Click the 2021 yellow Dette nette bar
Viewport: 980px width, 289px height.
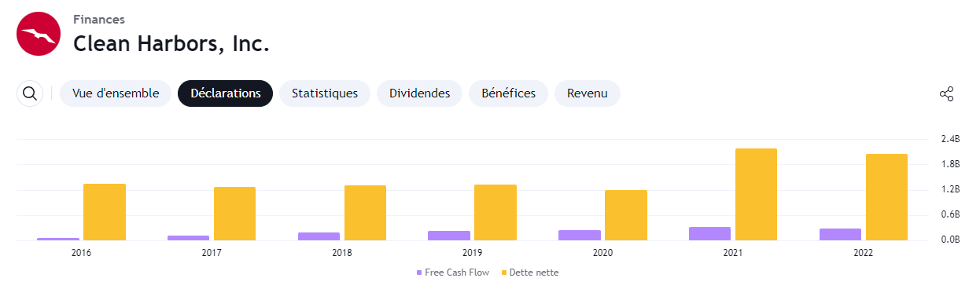[756, 195]
